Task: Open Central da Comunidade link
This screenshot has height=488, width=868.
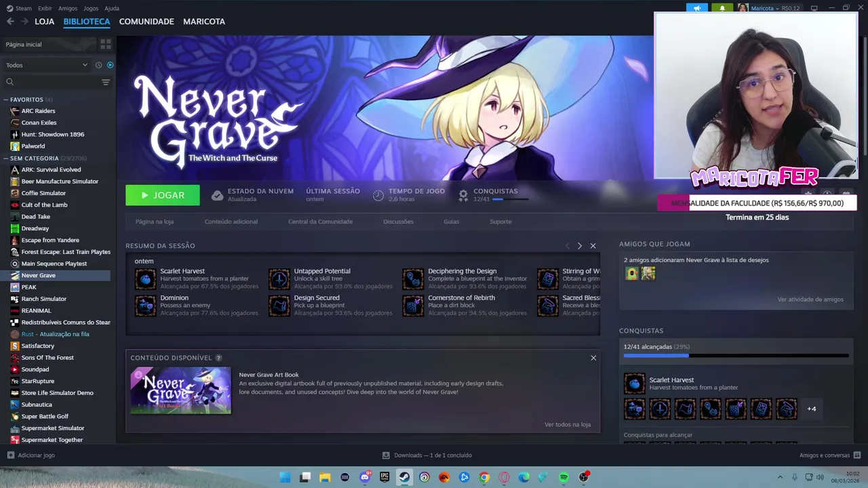Action: pyautogui.click(x=320, y=222)
